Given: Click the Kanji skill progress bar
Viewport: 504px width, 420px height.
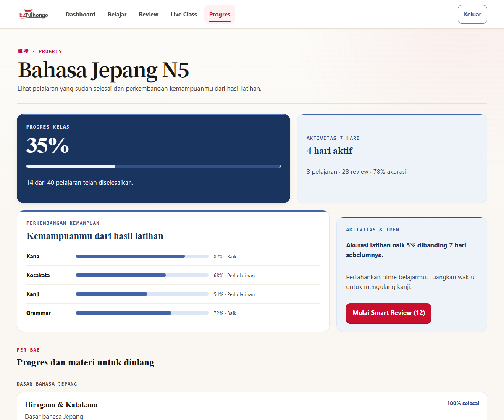Looking at the screenshot, I should point(142,294).
